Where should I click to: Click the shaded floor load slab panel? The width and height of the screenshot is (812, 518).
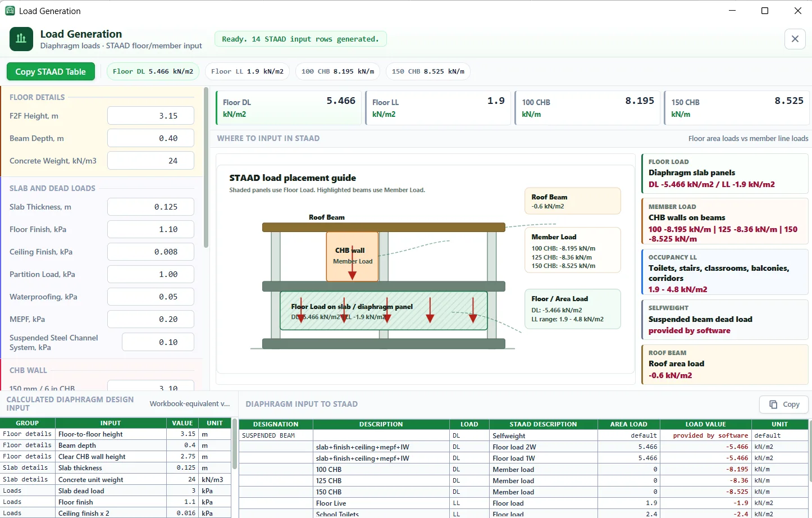click(384, 311)
